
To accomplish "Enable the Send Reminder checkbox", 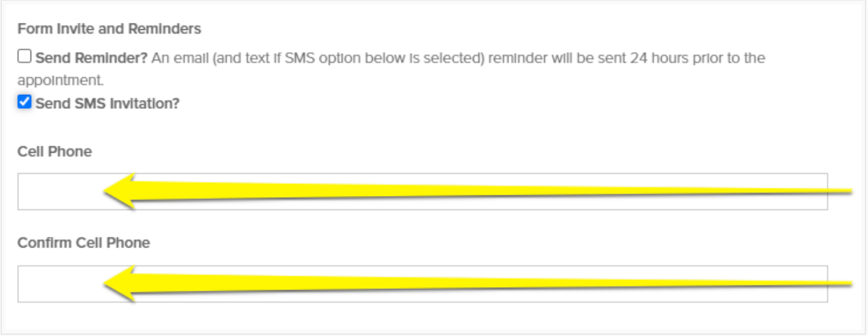I will point(24,57).
